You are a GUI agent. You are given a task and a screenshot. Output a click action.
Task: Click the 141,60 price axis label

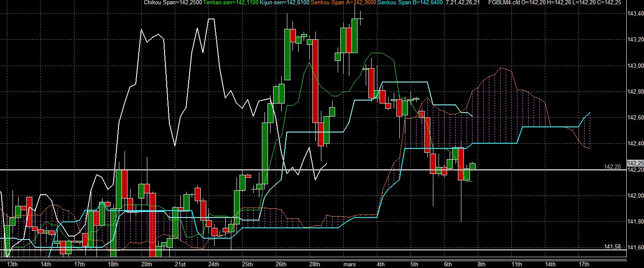click(x=635, y=247)
